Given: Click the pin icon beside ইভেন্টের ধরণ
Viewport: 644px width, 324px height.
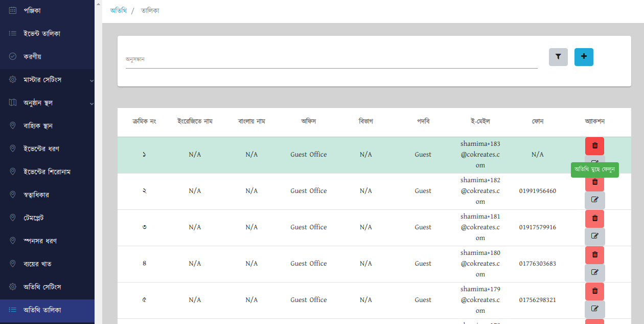Looking at the screenshot, I should tap(13, 149).
